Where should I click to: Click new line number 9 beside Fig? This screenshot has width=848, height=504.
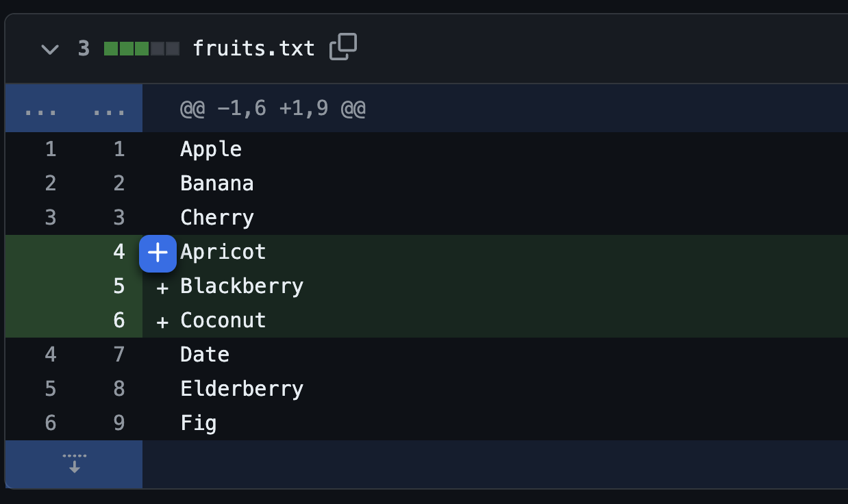[119, 423]
